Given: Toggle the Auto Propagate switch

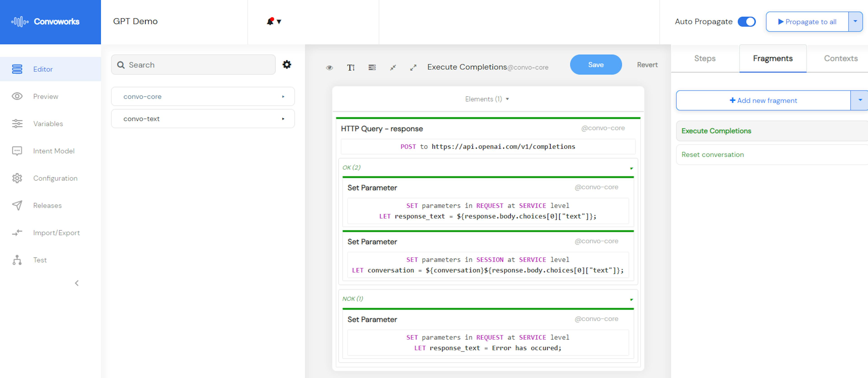Looking at the screenshot, I should (x=747, y=21).
